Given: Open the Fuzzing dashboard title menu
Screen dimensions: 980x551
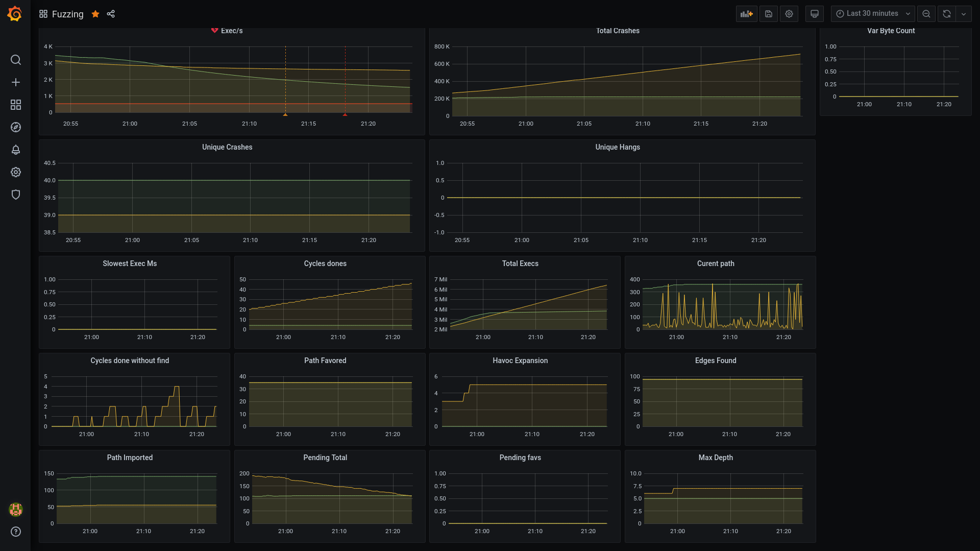Looking at the screenshot, I should (x=67, y=14).
